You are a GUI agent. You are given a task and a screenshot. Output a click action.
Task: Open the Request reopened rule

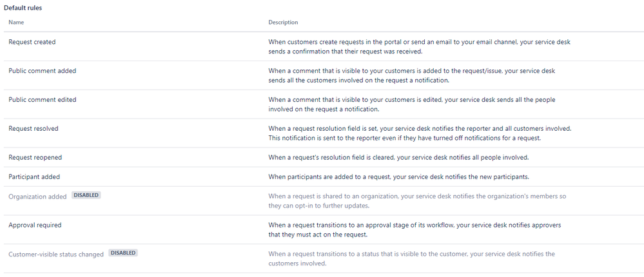point(35,157)
